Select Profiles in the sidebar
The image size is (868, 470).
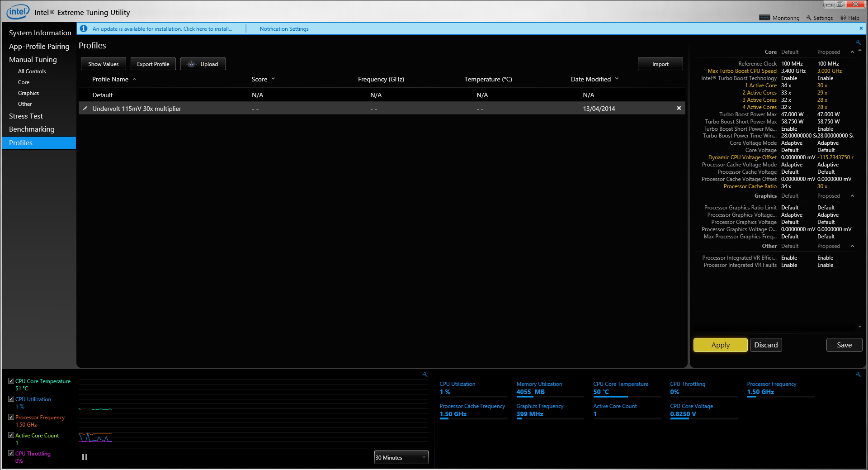39,143
